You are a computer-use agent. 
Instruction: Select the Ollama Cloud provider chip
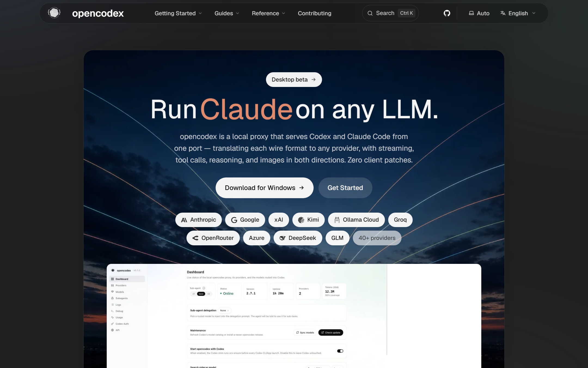[356, 220]
